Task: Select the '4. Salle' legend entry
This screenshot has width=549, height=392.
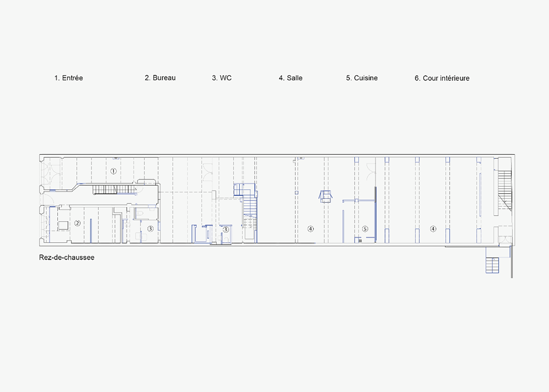Action: [291, 78]
